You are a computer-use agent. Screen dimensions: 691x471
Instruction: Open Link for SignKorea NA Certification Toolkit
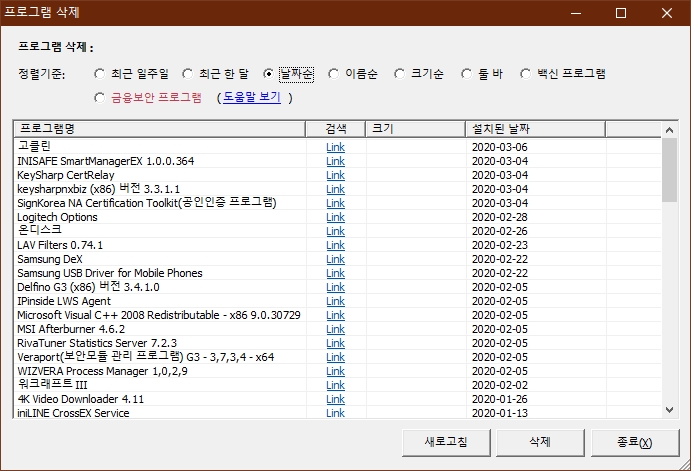(335, 204)
